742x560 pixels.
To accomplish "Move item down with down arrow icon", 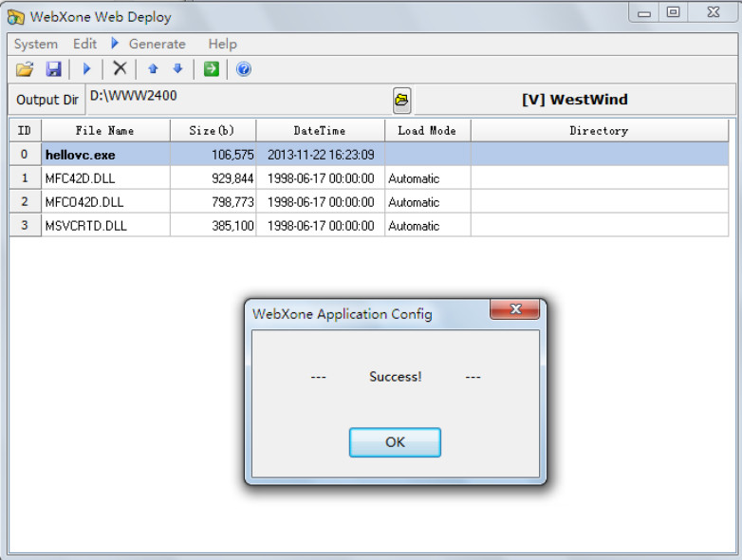I will pyautogui.click(x=178, y=68).
